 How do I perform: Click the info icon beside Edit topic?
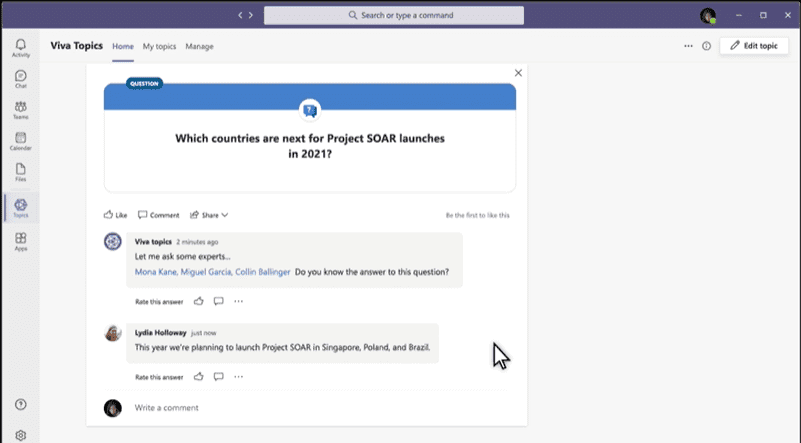(706, 46)
